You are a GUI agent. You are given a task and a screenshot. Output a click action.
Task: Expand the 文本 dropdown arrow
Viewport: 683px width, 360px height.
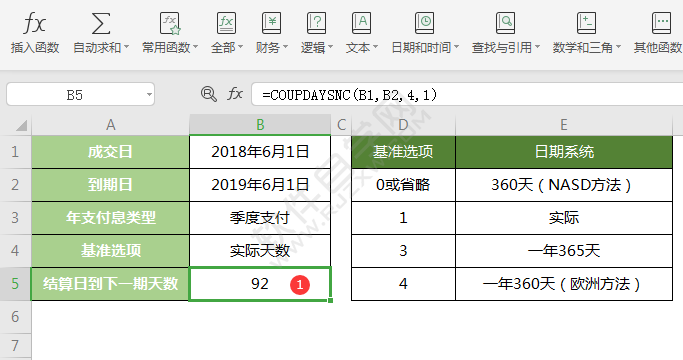click(x=375, y=47)
